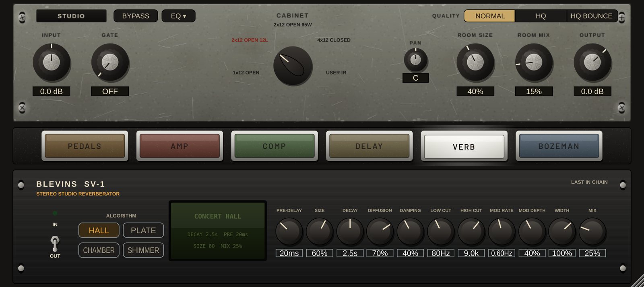This screenshot has width=644, height=287.
Task: Click the INPUT 0.0 dB value field
Action: coord(52,92)
